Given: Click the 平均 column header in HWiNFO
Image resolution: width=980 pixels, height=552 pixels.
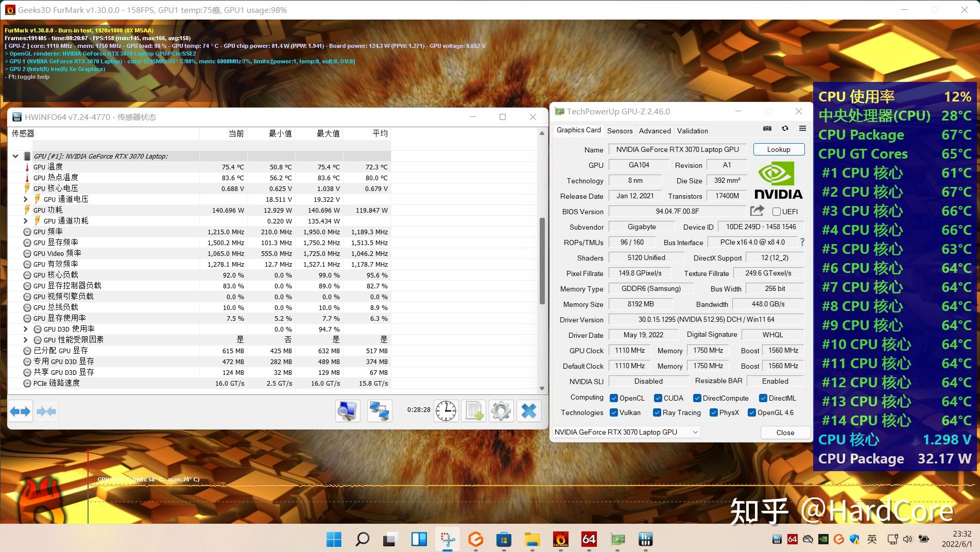Looking at the screenshot, I should point(367,133).
